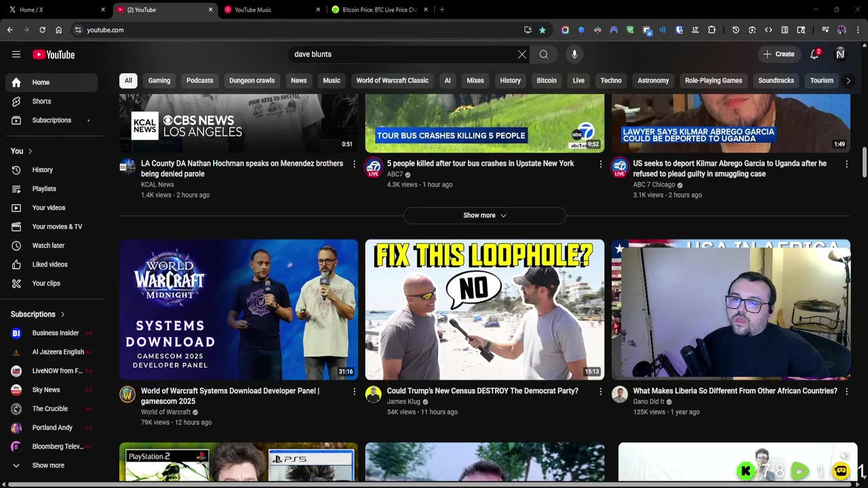
Task: Open The Crucible subscription channel
Action: pyautogui.click(x=52, y=409)
